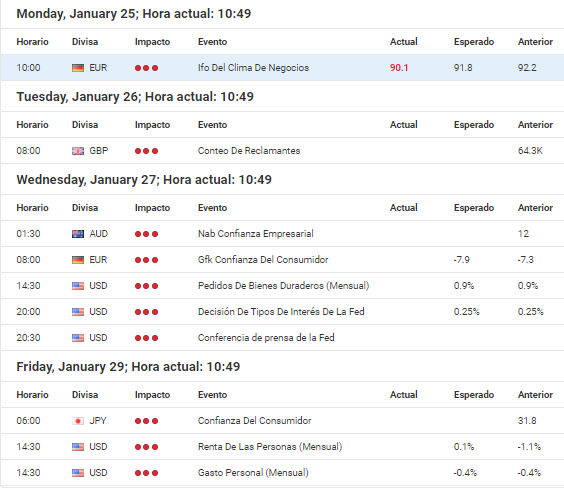Click Impacto column header under Monday
564x488 pixels.
coord(153,42)
